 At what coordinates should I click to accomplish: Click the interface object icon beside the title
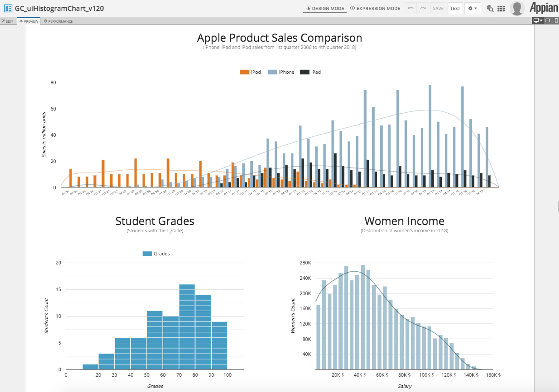pyautogui.click(x=8, y=8)
